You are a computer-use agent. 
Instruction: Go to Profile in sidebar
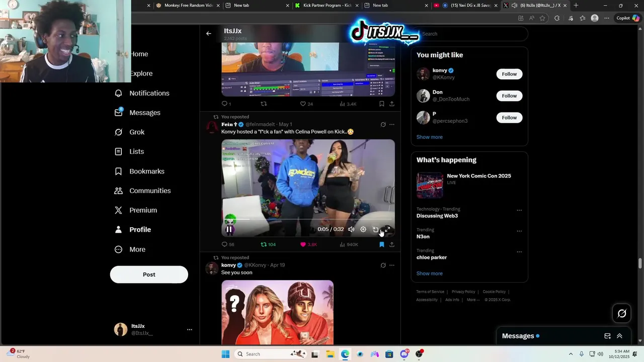[x=133, y=230]
